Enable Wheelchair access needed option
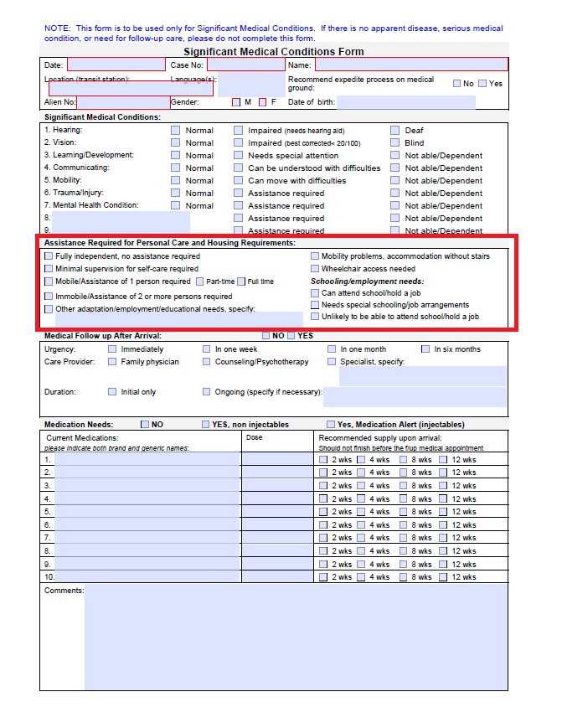 pyautogui.click(x=315, y=269)
